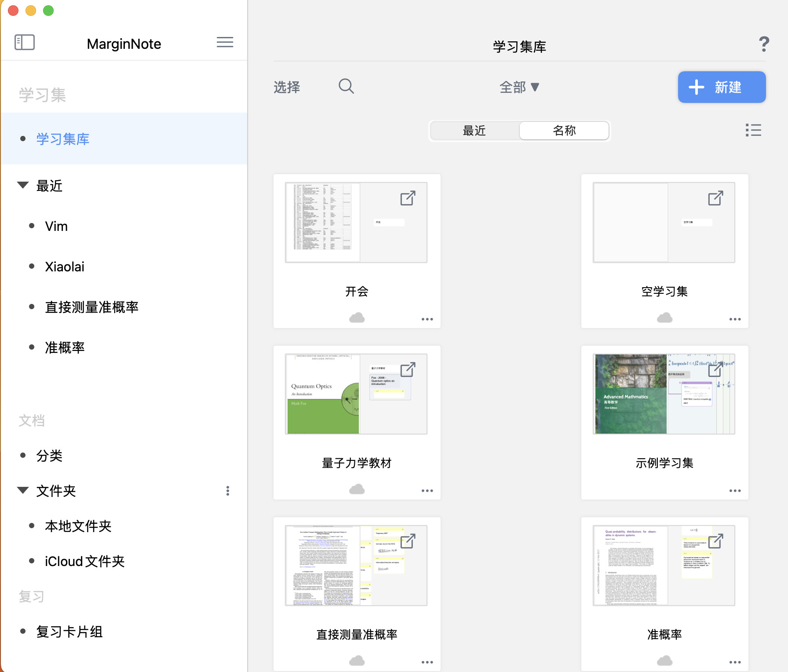
Task: Select 学习集库 in sidebar
Action: (124, 139)
